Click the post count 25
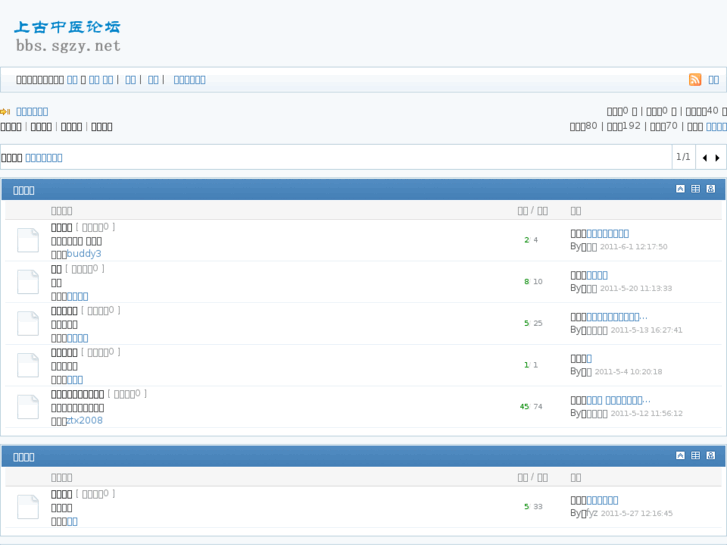727x545 pixels. (538, 323)
